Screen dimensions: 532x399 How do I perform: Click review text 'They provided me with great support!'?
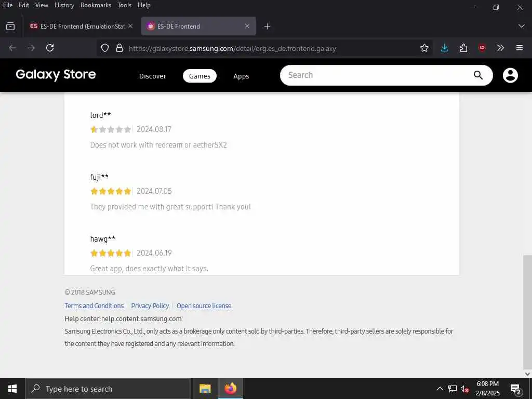click(x=152, y=207)
